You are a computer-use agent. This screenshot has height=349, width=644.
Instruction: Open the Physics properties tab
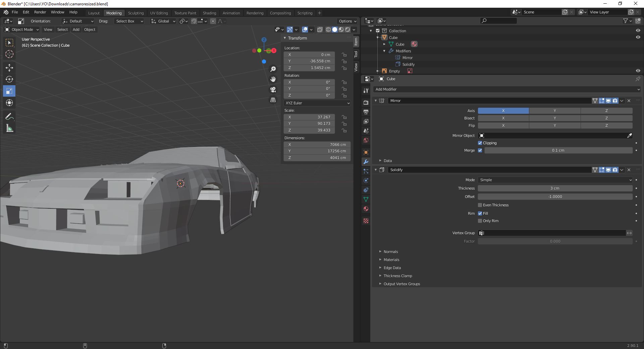pos(366,181)
